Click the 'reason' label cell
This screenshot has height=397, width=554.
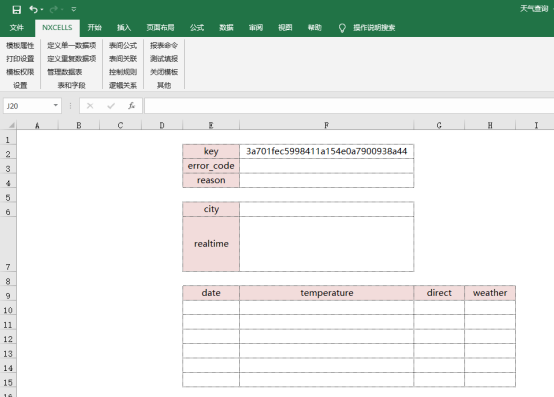point(211,180)
